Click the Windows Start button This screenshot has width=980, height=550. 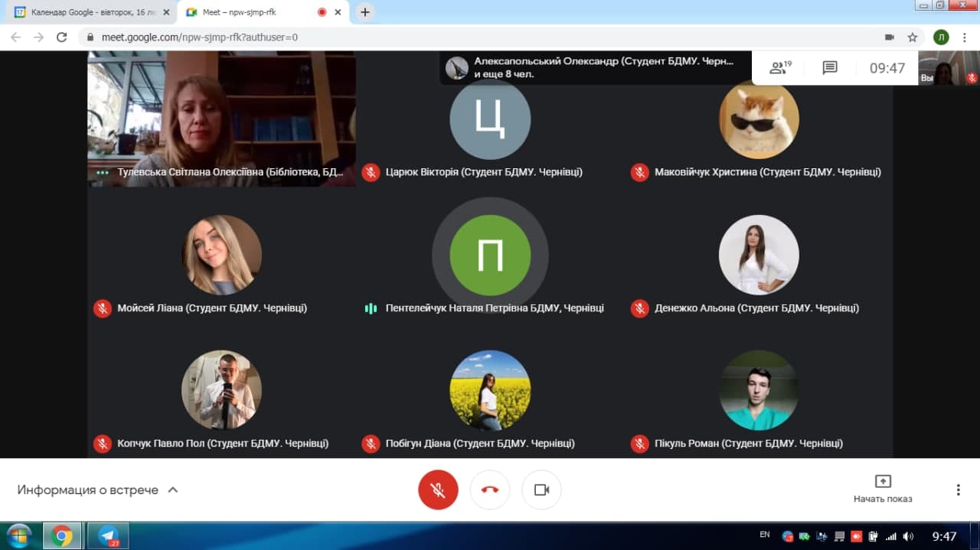point(18,535)
